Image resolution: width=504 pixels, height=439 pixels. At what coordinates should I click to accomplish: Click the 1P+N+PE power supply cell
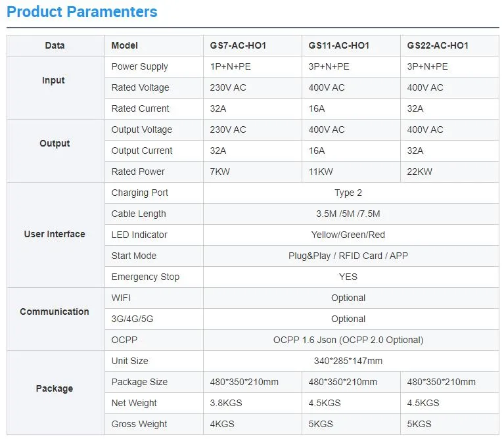pyautogui.click(x=231, y=66)
